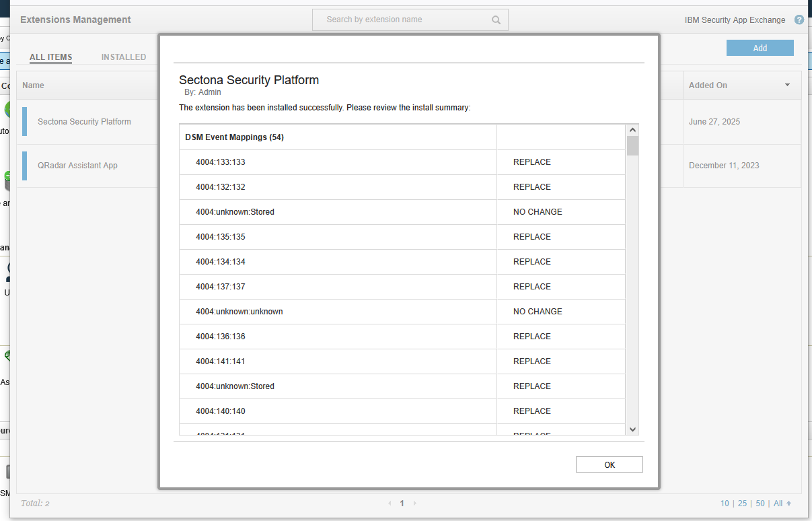Click the Add extension button
This screenshot has height=521, width=812.
point(760,48)
